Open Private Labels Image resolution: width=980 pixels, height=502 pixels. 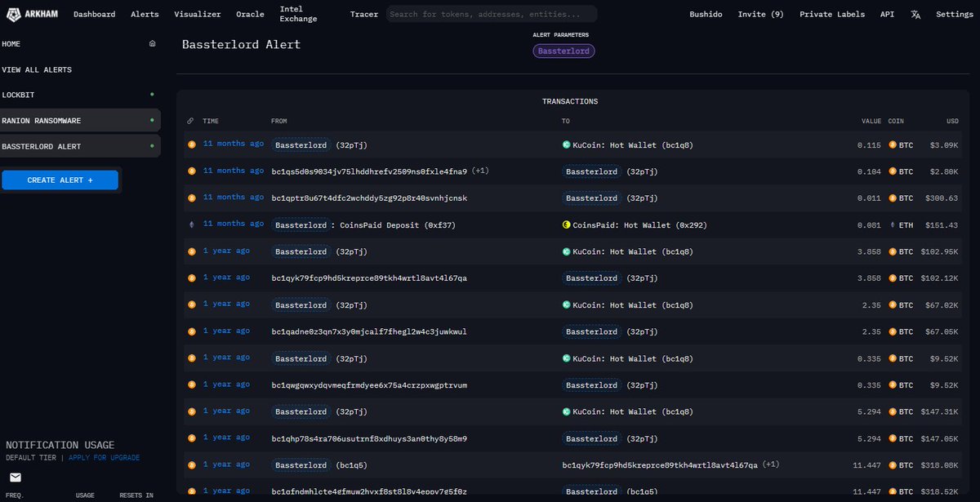pyautogui.click(x=832, y=14)
